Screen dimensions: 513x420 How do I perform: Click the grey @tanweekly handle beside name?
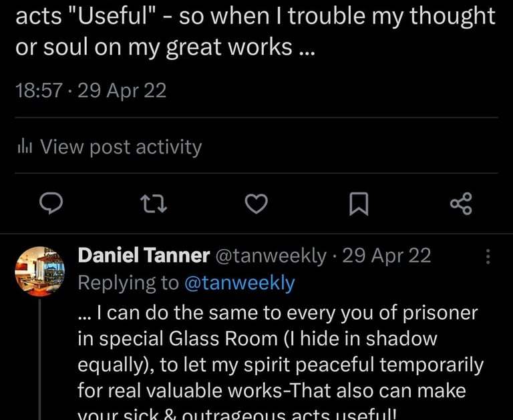click(269, 255)
